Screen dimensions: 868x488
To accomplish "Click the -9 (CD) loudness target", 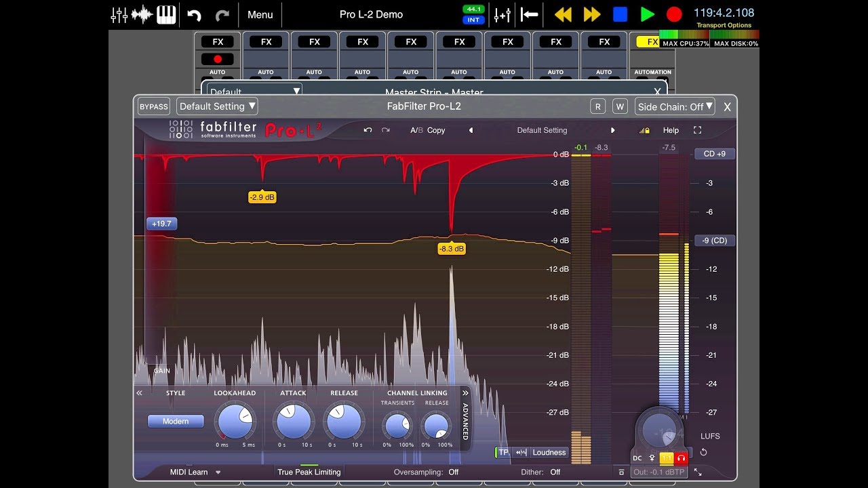I will (x=715, y=241).
